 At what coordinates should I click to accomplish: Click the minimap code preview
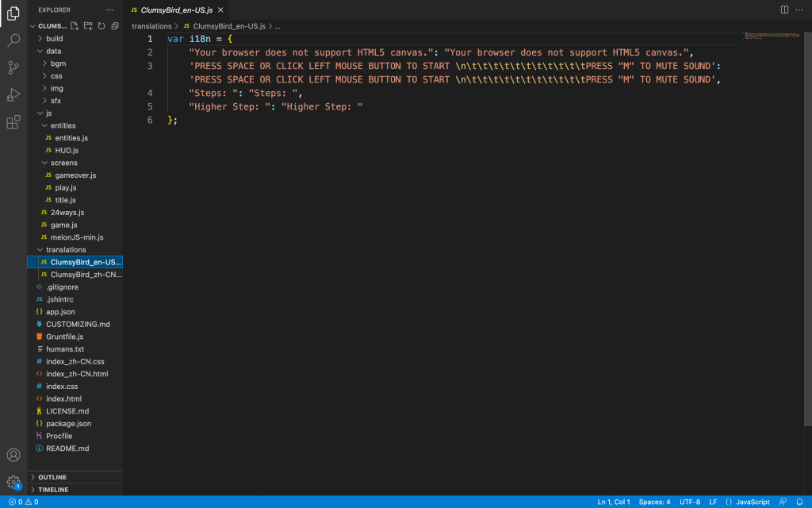[772, 36]
